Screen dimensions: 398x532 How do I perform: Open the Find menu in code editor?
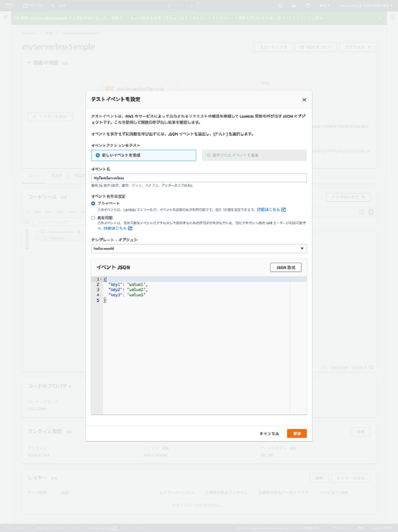[60, 212]
